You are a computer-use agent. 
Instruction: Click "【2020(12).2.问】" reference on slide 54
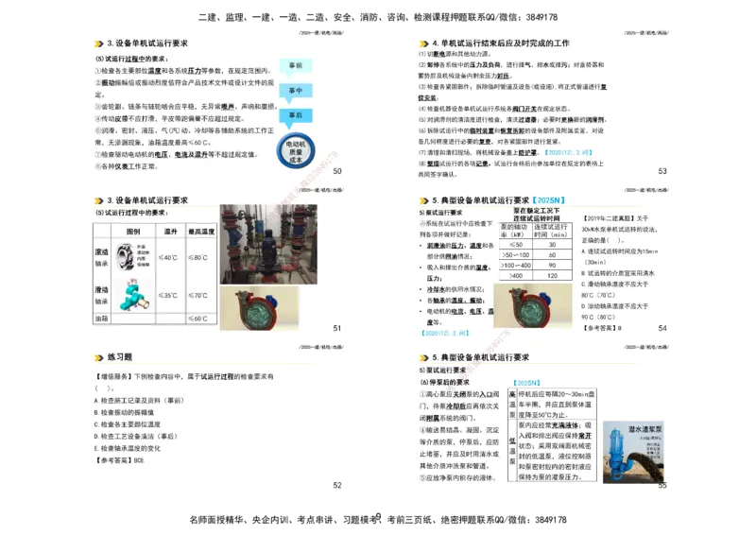coord(445,333)
